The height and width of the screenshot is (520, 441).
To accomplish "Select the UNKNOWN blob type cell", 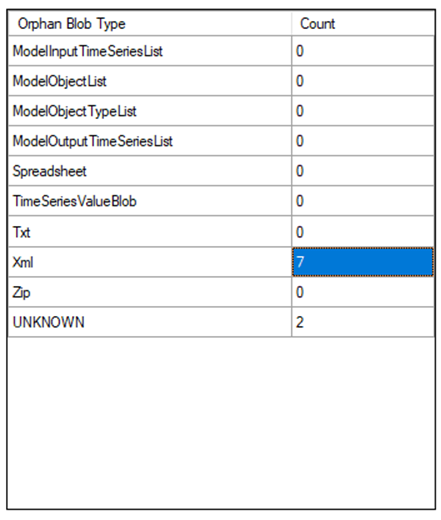I will tap(150, 322).
